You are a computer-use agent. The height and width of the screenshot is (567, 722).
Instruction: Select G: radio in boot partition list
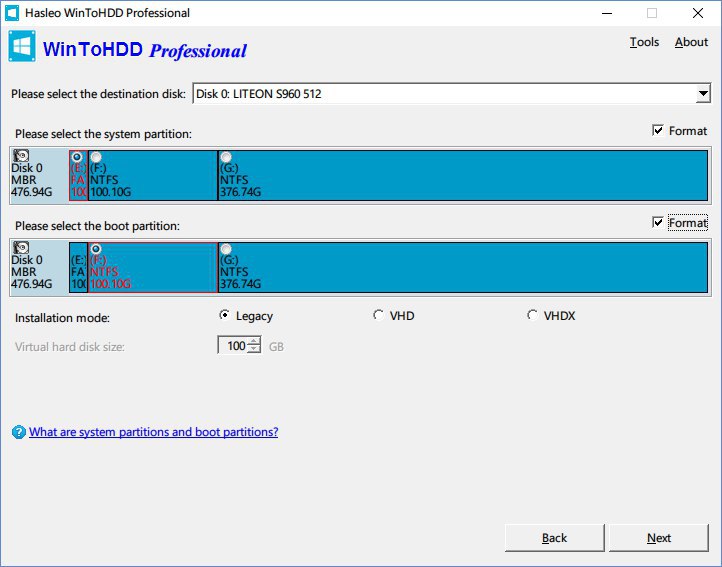point(226,249)
